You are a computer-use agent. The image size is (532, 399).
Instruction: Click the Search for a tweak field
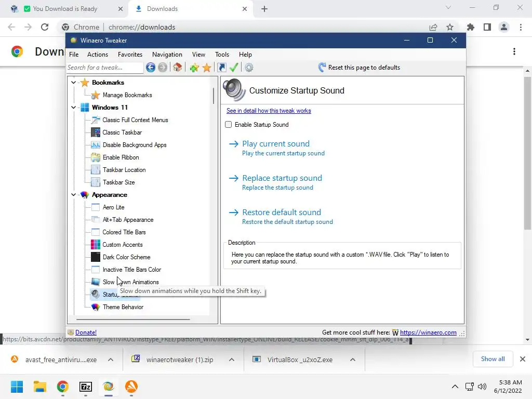point(105,68)
